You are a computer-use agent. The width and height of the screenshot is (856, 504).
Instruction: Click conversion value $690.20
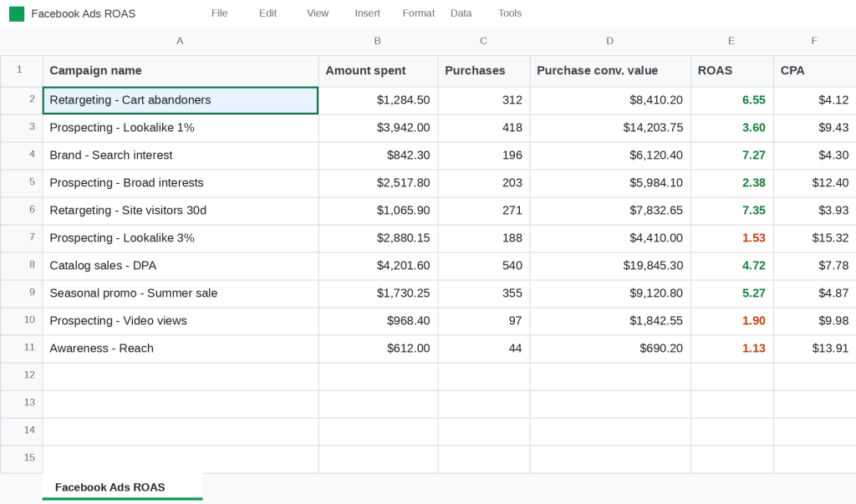[x=609, y=349]
